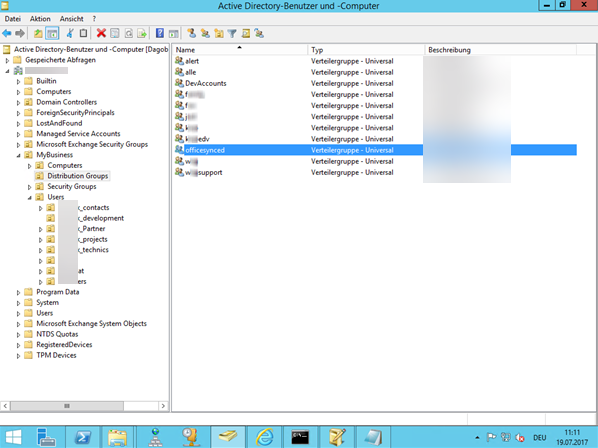
Task: Select the LostAndFound container
Action: click(x=59, y=123)
